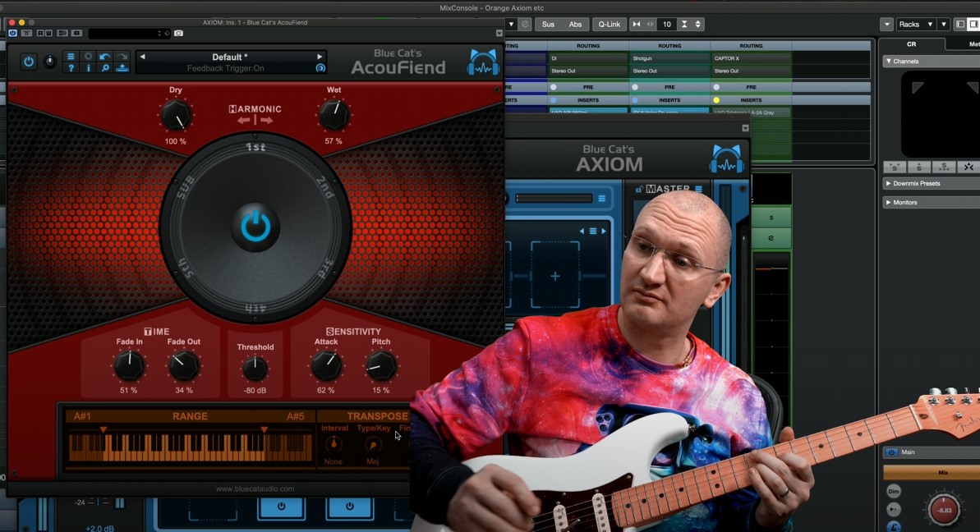
Task: Open AcouFiend window context dropdown arrow
Action: (499, 33)
